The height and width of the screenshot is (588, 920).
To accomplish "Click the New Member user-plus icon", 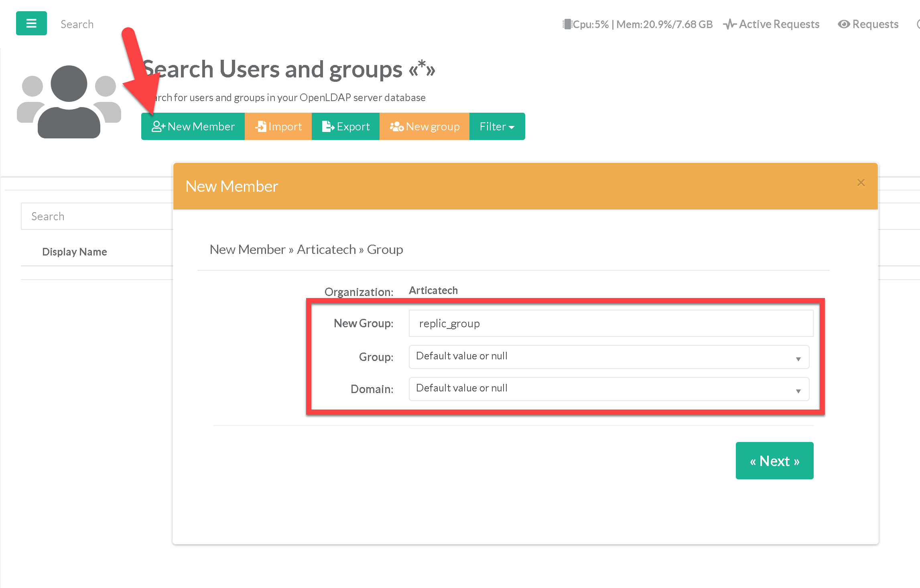I will pos(158,127).
